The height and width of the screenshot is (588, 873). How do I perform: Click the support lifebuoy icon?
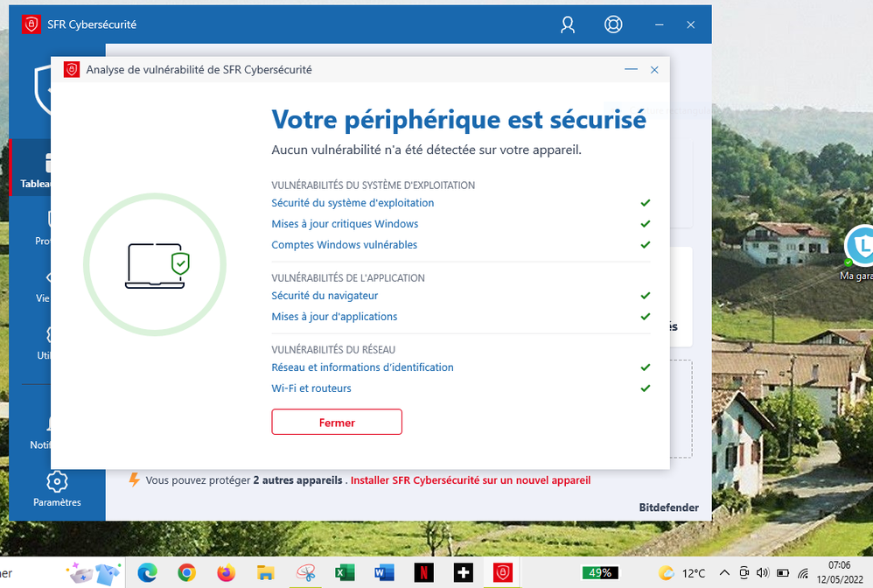point(613,25)
